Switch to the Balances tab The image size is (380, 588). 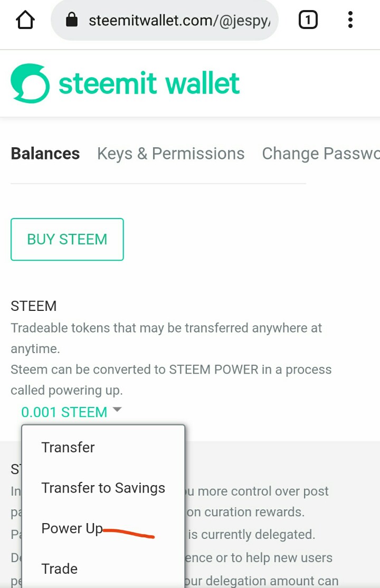point(45,154)
